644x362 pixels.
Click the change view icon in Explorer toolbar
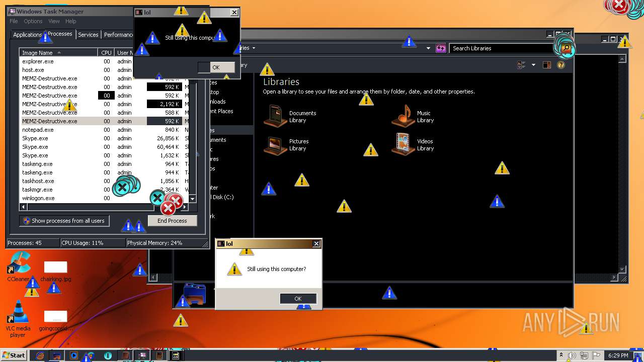click(521, 65)
